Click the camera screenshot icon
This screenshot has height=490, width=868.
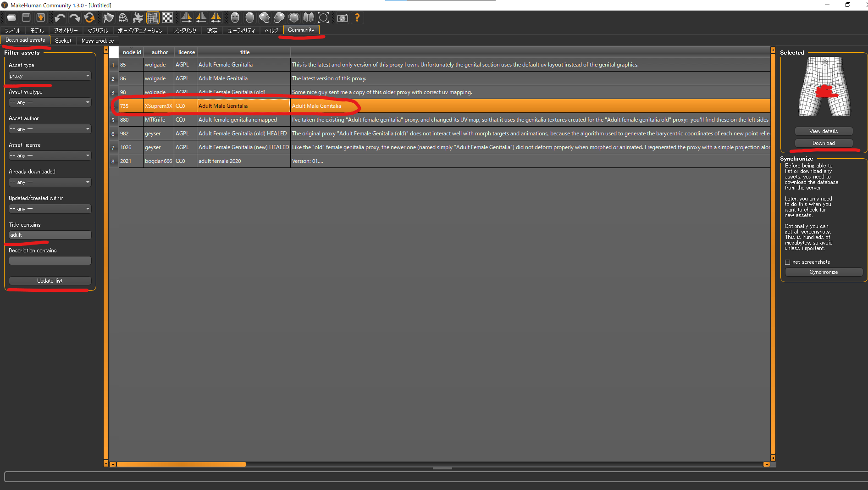pyautogui.click(x=342, y=18)
